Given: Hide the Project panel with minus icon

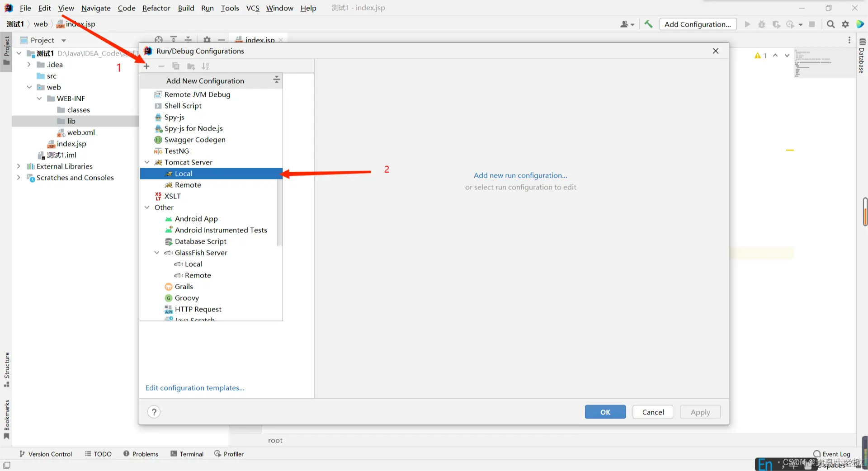Looking at the screenshot, I should 222,40.
